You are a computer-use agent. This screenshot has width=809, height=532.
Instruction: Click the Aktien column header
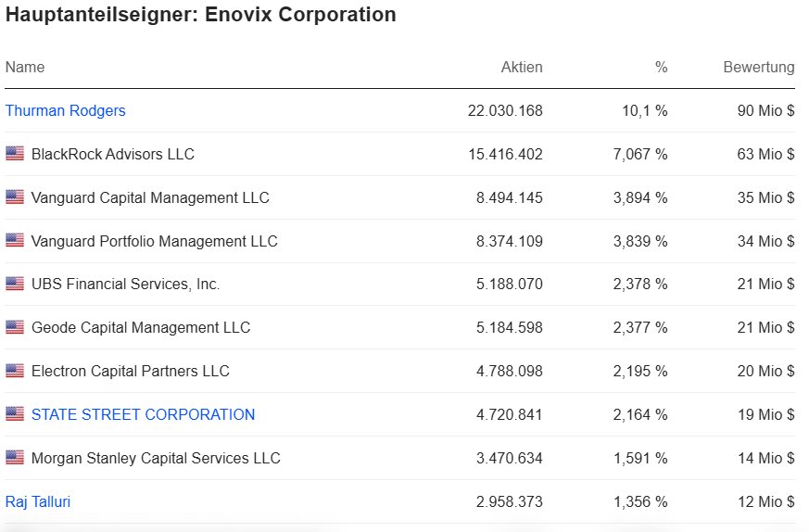coord(522,67)
